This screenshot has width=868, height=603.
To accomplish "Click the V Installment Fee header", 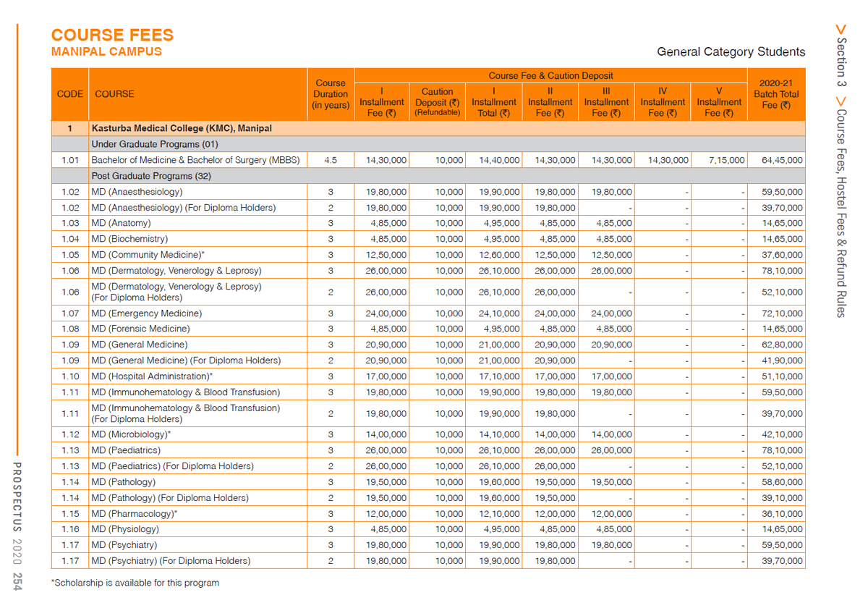I will pos(719,102).
